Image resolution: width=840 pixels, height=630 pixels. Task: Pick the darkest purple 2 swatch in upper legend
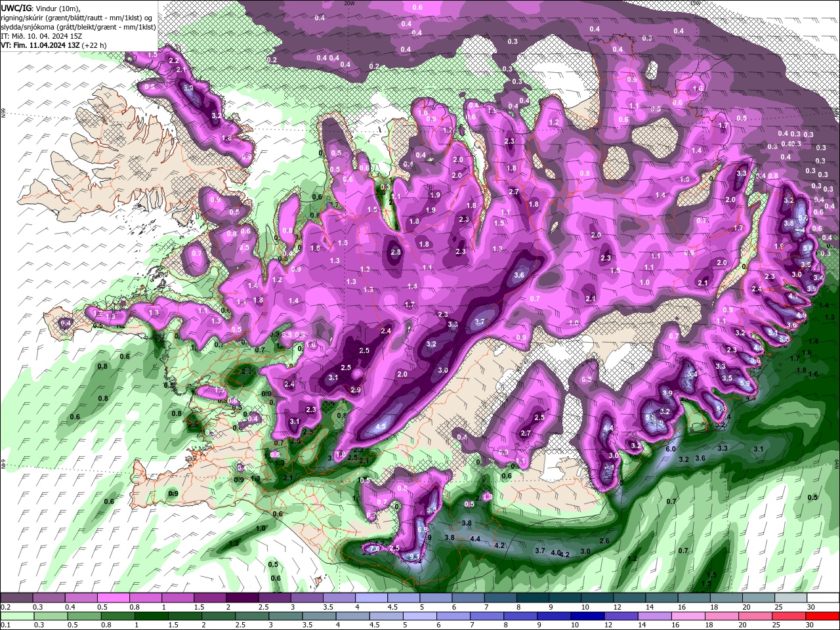pyautogui.click(x=242, y=598)
